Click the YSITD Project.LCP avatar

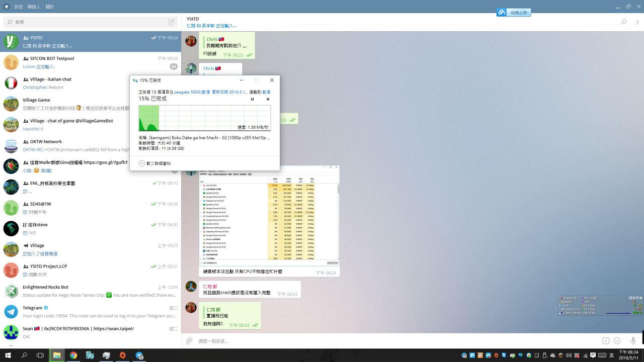point(11,270)
